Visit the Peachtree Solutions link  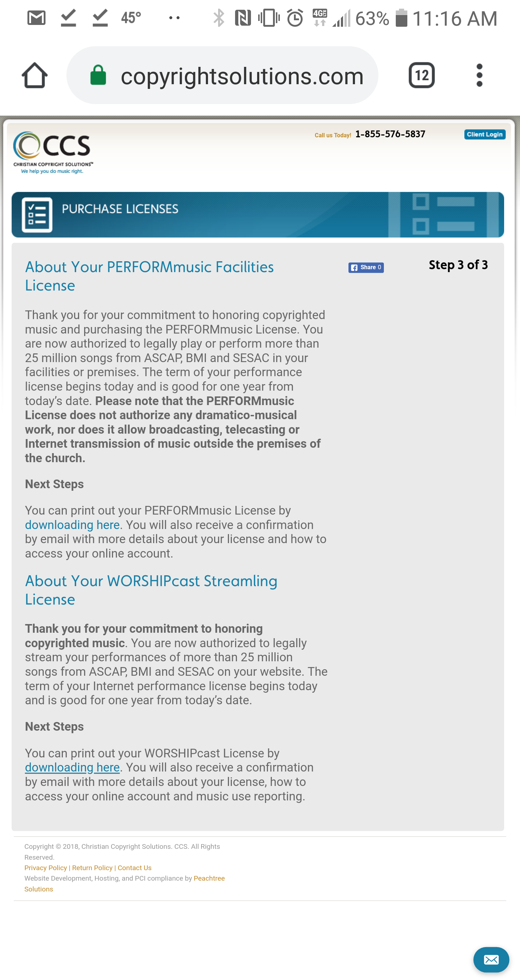click(209, 878)
